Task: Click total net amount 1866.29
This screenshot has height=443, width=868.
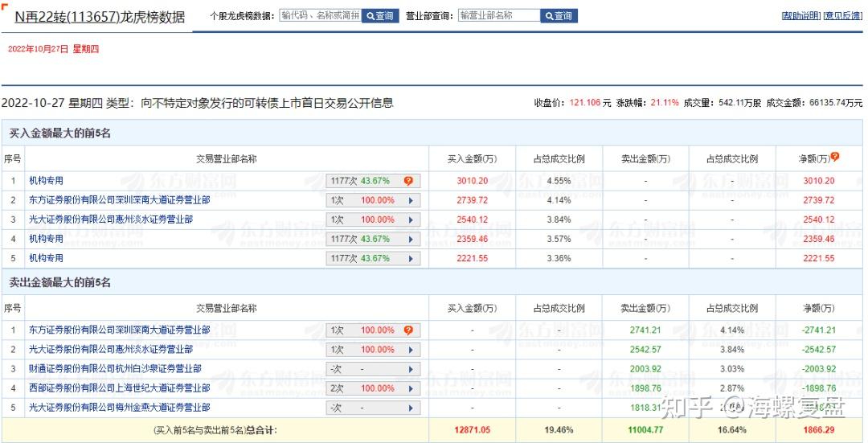Action: coord(819,430)
